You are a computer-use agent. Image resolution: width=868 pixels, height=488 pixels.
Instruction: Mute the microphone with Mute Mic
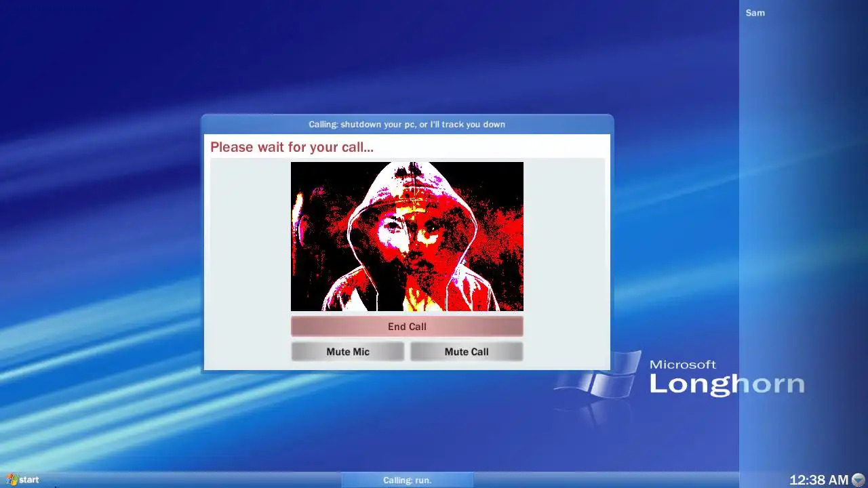click(x=348, y=351)
